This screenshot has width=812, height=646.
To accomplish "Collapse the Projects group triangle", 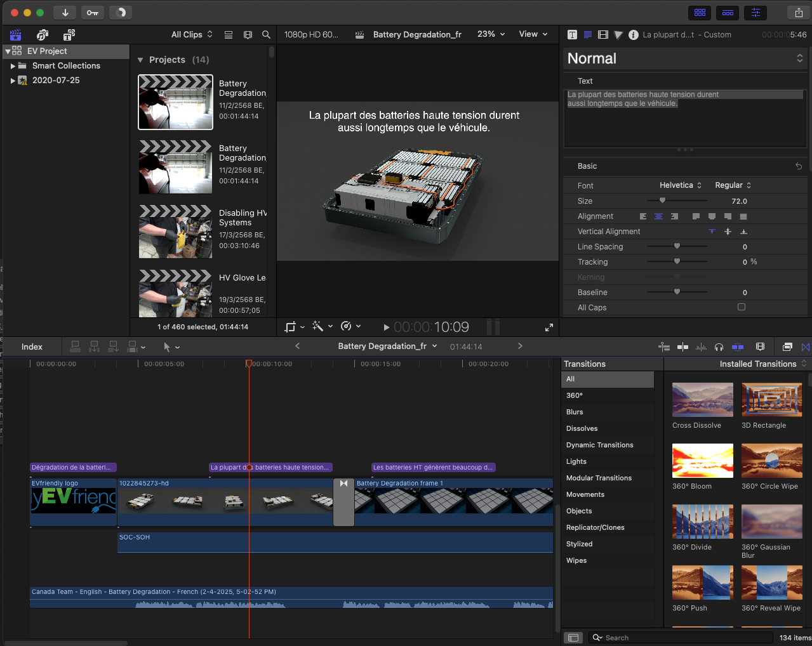I will coord(140,60).
